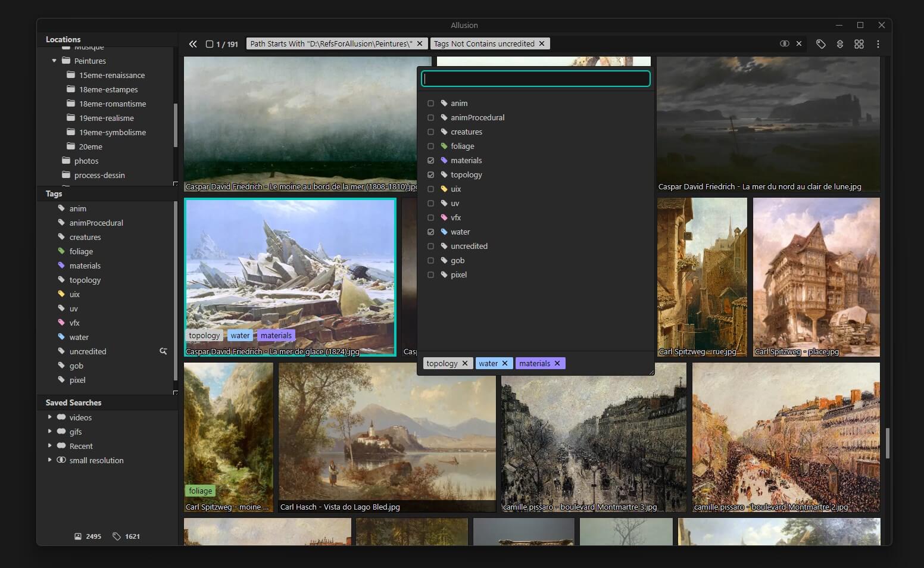Image resolution: width=924 pixels, height=568 pixels.
Task: Remove the materials tag chip from the selection
Action: click(557, 363)
